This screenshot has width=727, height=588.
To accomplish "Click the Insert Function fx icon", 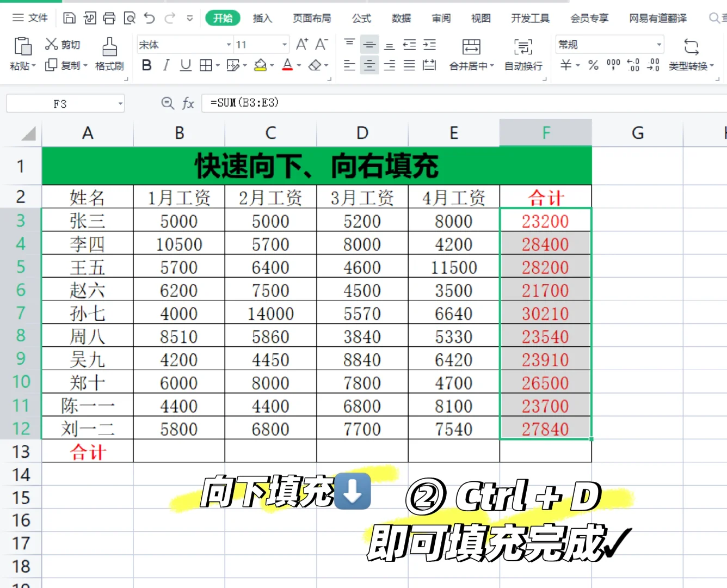I will point(189,103).
